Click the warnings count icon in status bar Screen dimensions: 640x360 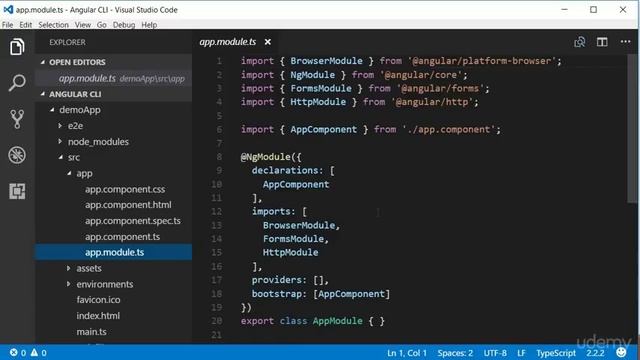click(34, 352)
